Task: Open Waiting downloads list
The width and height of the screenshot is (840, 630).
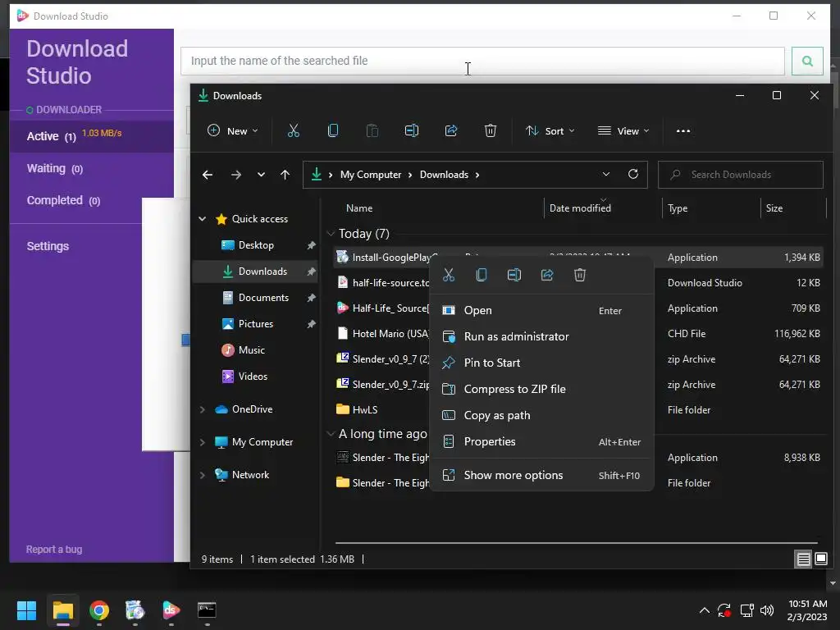Action: click(92, 168)
